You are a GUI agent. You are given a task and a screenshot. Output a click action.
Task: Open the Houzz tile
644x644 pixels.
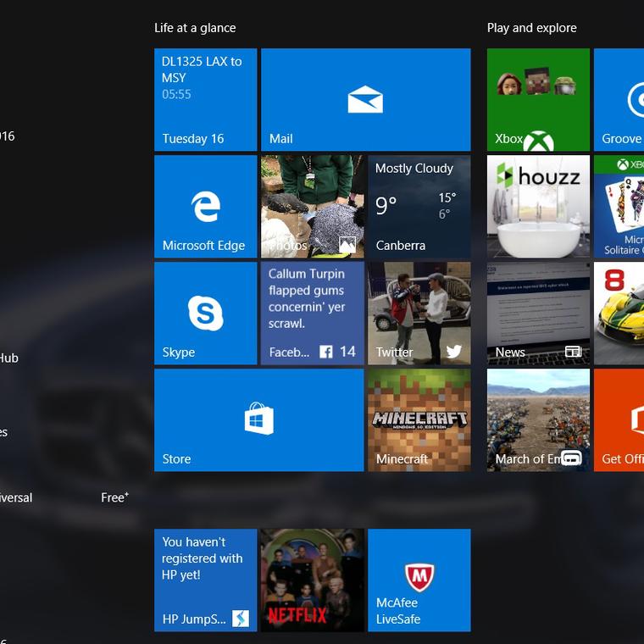(x=538, y=207)
